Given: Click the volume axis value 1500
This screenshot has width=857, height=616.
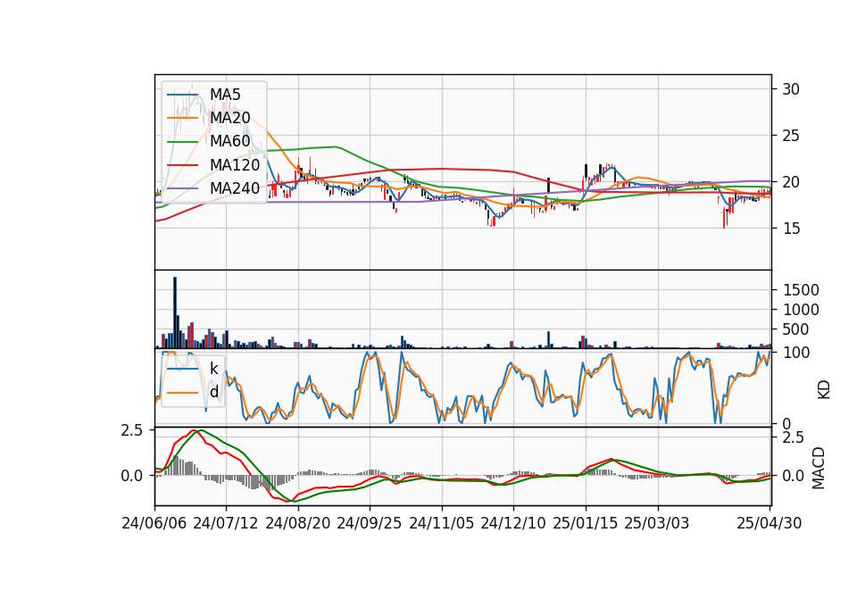Looking at the screenshot, I should point(801,290).
